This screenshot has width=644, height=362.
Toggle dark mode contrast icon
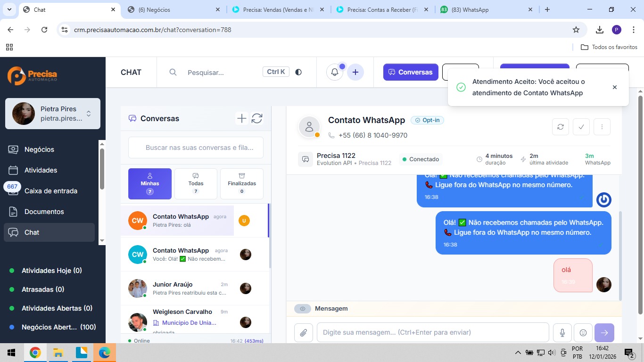[298, 72]
